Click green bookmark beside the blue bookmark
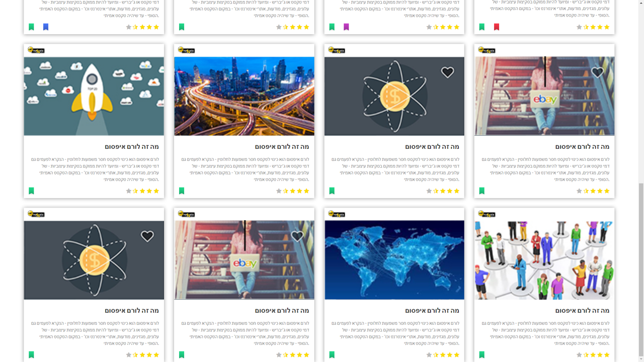The width and height of the screenshot is (644, 362). click(31, 27)
